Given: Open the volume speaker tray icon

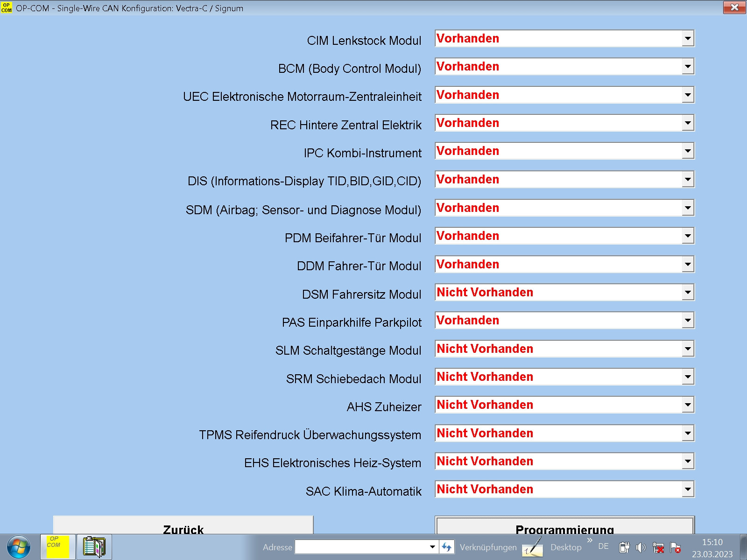Looking at the screenshot, I should point(641,547).
